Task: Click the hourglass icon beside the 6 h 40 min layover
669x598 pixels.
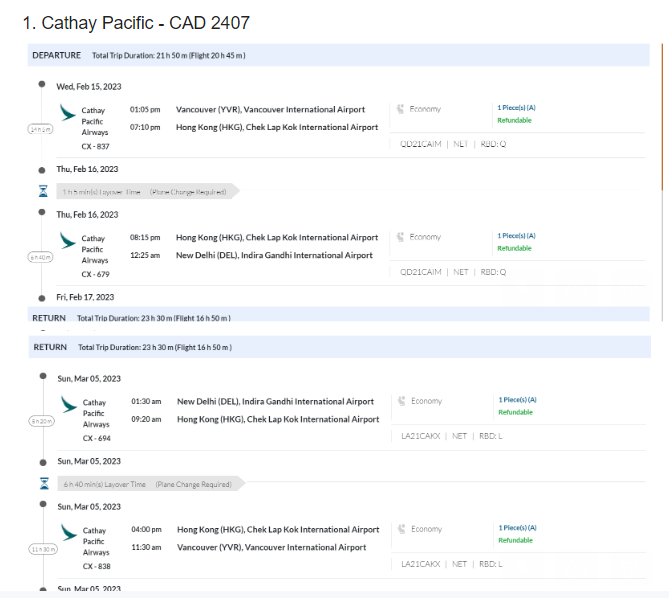Action: click(x=43, y=483)
